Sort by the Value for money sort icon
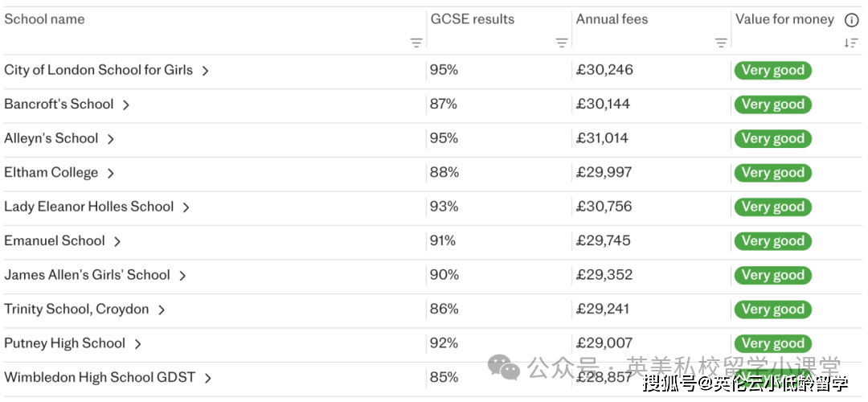 (x=851, y=43)
